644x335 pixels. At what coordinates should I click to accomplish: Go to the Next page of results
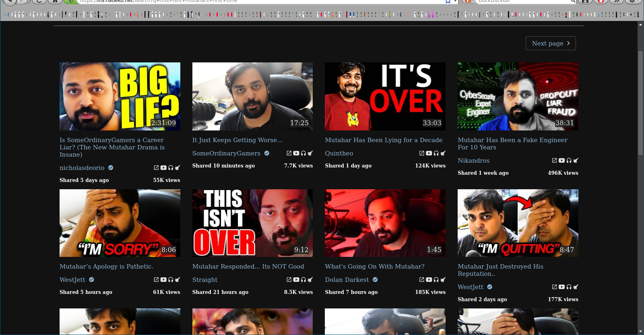[x=551, y=43]
